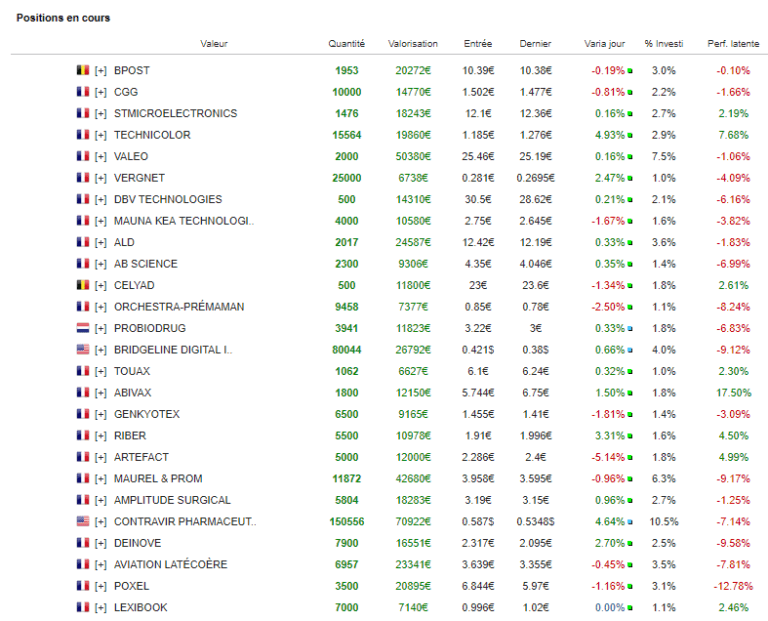This screenshot has height=621, width=768.
Task: Click the French flag beside LEXIBOOK
Action: point(83,607)
